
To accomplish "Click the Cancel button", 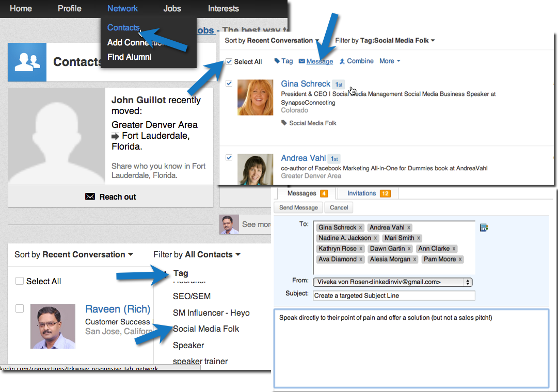I will pos(339,207).
